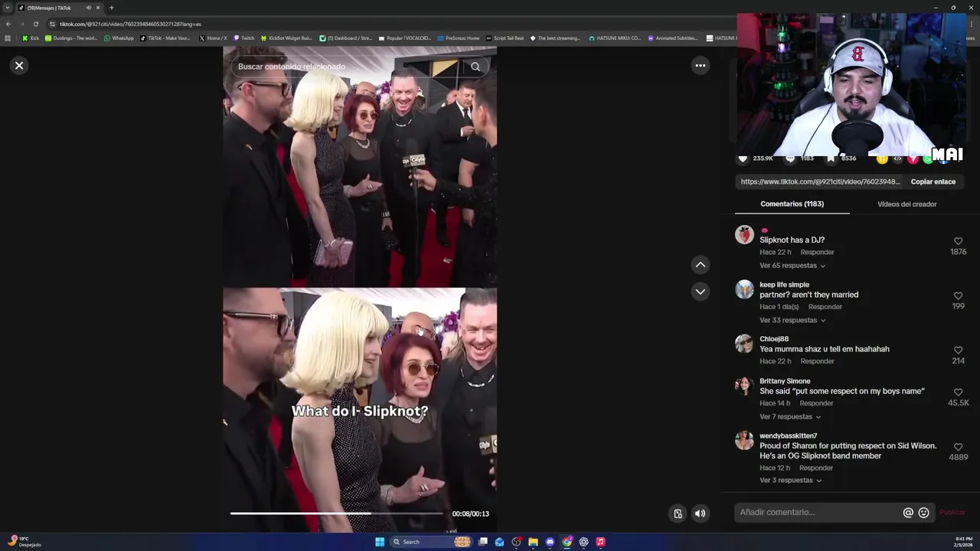The image size is (980, 551).
Task: Click Copiar enlace button
Action: click(x=933, y=182)
